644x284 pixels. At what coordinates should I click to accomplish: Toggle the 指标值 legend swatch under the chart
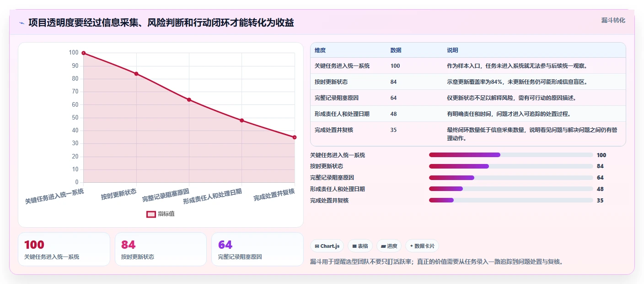click(151, 214)
